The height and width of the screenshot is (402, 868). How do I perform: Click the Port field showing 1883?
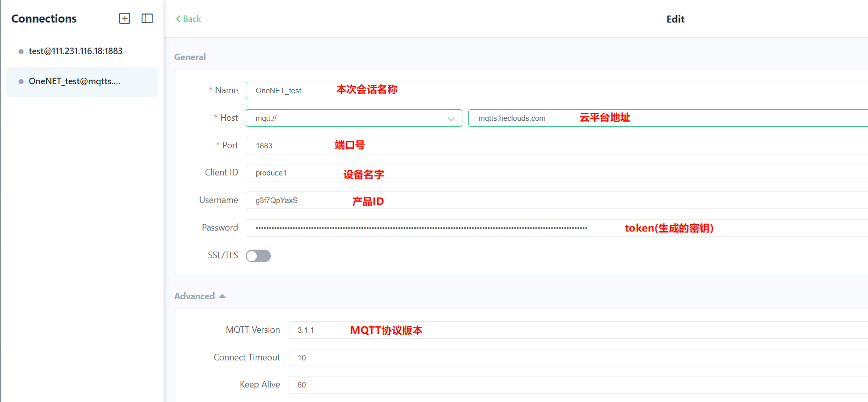[552, 146]
